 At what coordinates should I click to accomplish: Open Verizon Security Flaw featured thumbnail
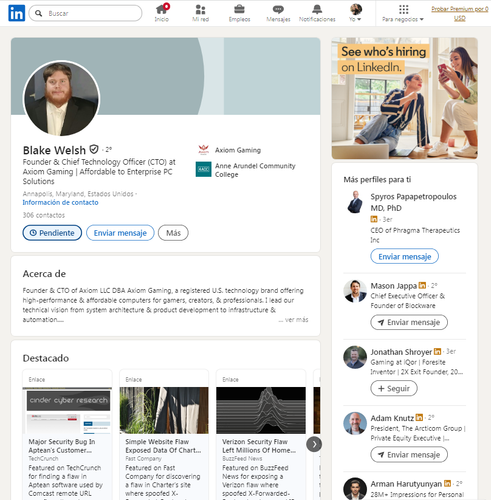[261, 410]
